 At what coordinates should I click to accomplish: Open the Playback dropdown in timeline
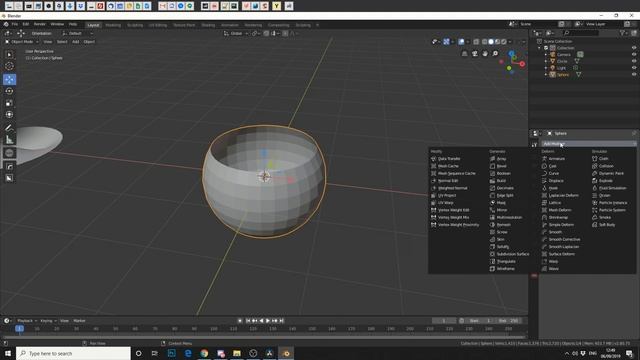click(x=27, y=321)
